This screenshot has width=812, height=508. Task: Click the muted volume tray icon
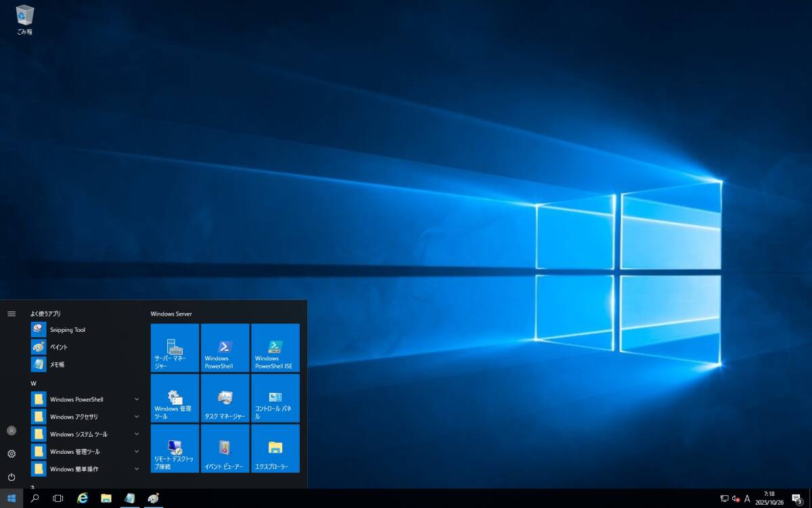click(x=736, y=499)
